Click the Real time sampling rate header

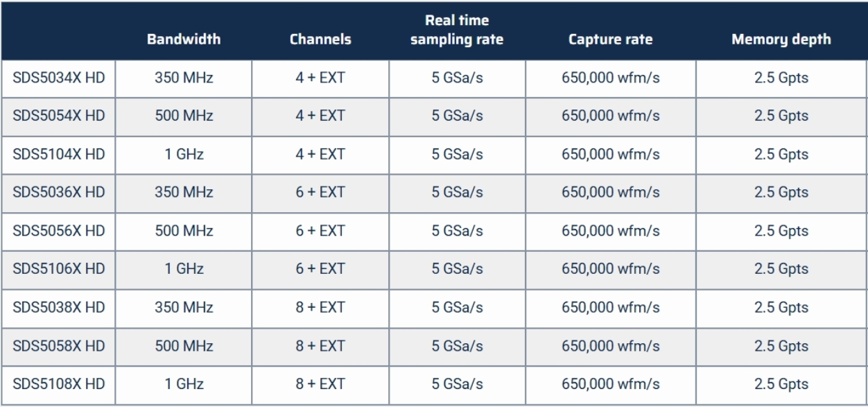pos(457,31)
